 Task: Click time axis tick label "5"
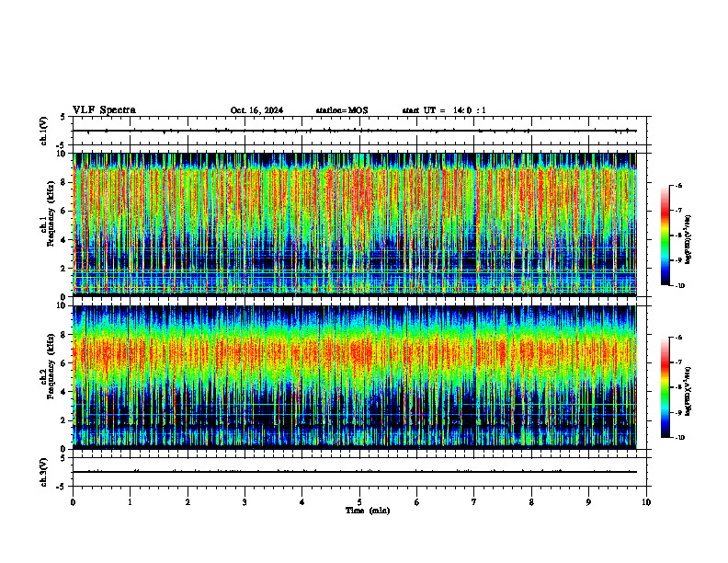[x=359, y=502]
